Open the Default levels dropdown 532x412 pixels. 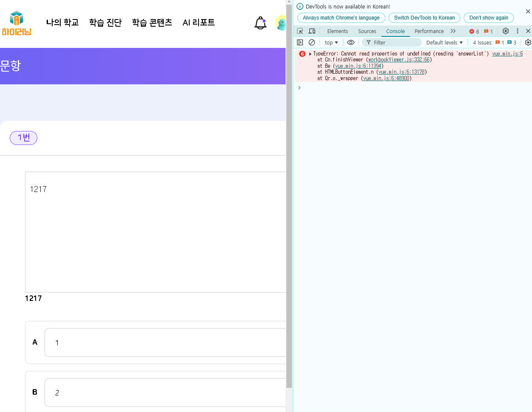point(444,42)
